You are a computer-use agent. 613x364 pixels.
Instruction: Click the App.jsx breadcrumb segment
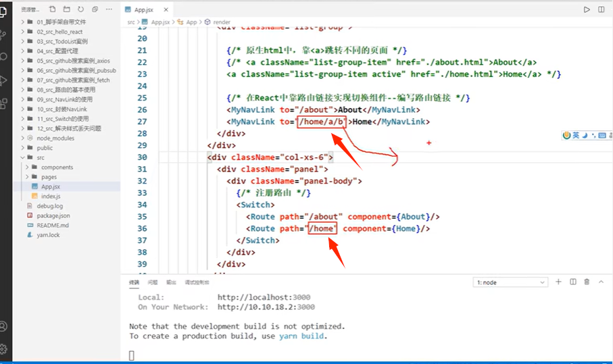point(160,22)
